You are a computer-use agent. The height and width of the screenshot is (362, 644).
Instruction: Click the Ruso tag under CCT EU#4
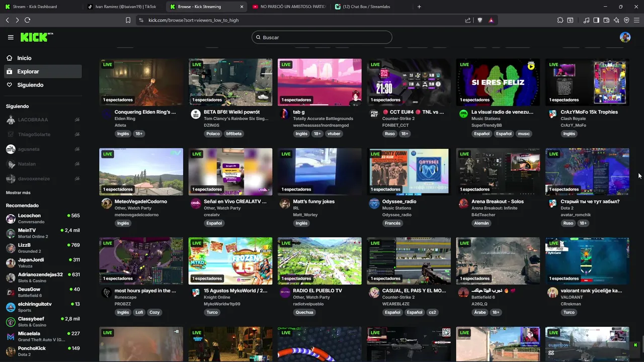[x=389, y=134]
